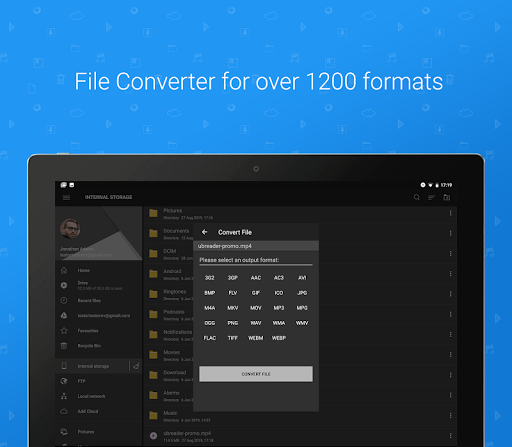512x447 pixels.
Task: Open overflow menu for Music folder
Action: 450,415
